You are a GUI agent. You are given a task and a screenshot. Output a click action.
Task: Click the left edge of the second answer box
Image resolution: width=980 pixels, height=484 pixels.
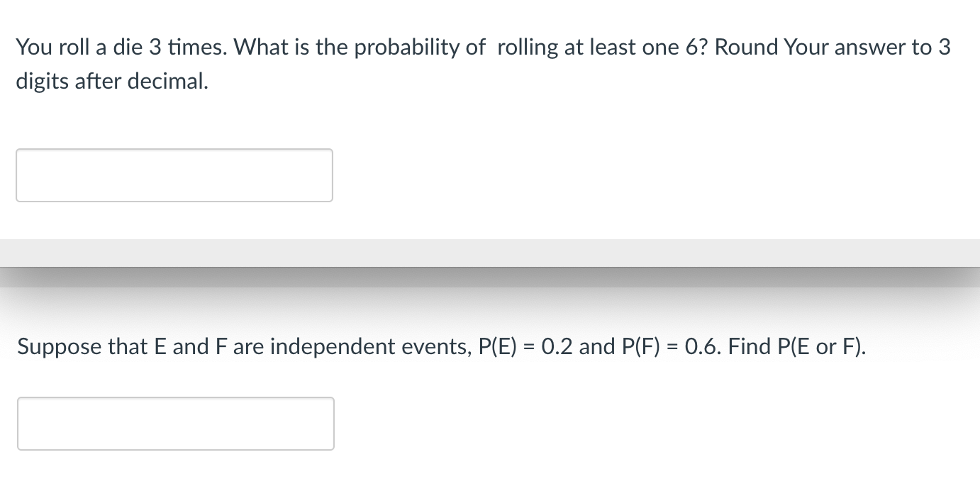[x=24, y=424]
